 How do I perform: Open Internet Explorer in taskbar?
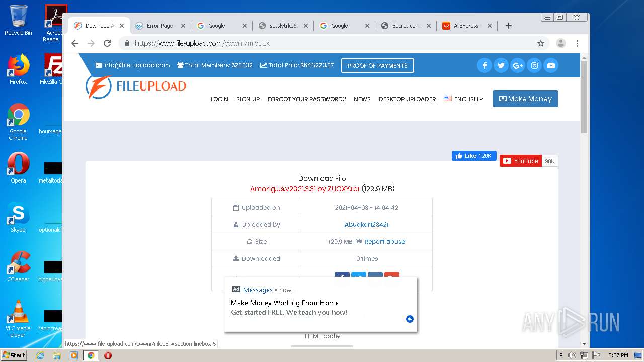tap(40, 355)
